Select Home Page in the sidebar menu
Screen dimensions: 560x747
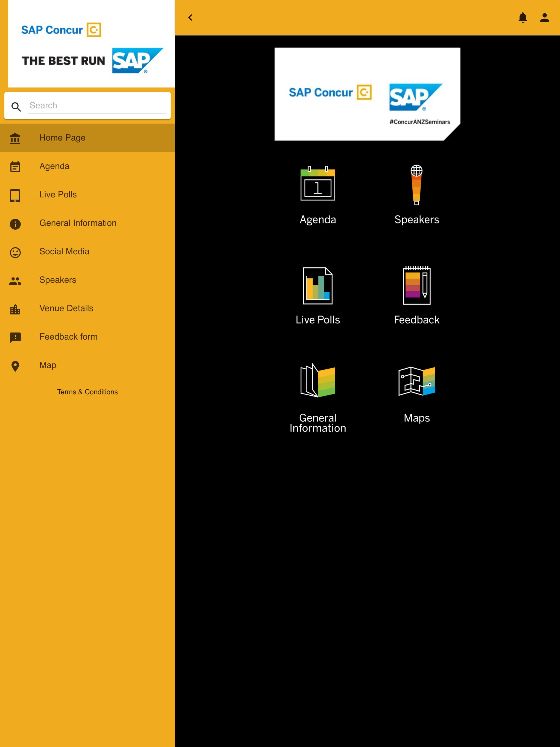point(87,138)
